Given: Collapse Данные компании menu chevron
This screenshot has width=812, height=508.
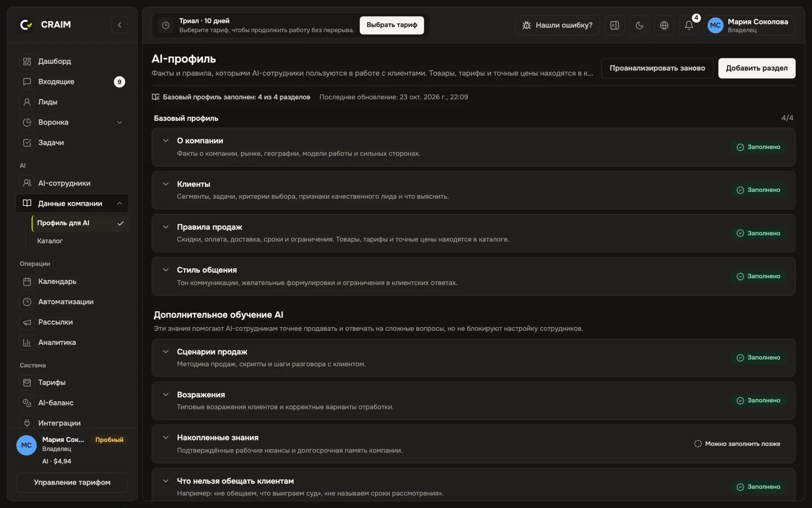Looking at the screenshot, I should 119,204.
